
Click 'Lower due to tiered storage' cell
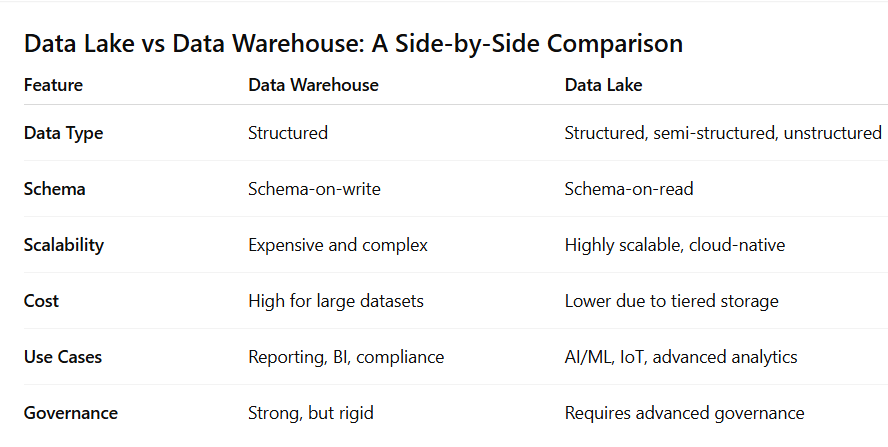[671, 301]
